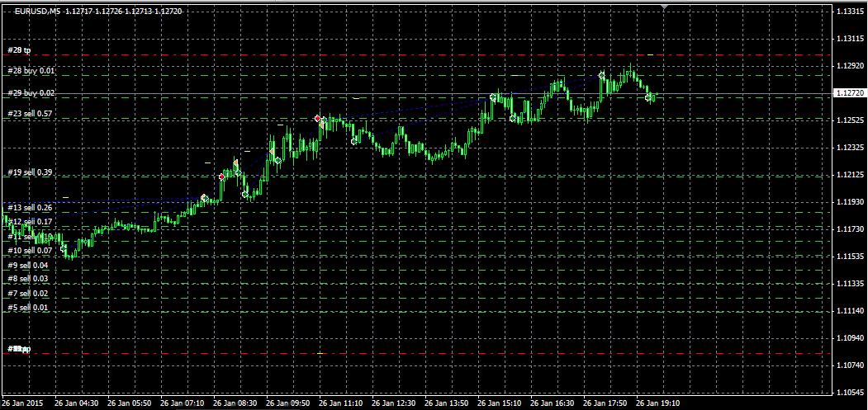Click the 26 Jan 16:30 time label
868x410 pixels.
(x=553, y=403)
